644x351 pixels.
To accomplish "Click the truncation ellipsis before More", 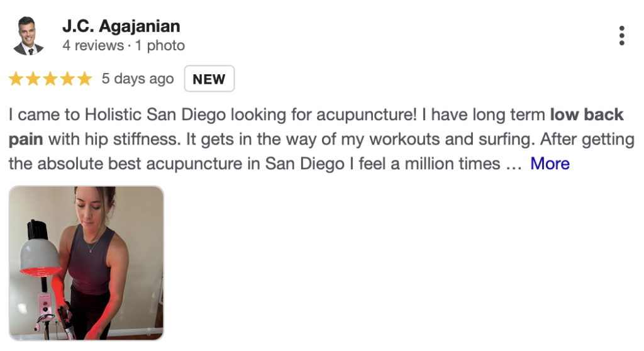I will (x=513, y=165).
